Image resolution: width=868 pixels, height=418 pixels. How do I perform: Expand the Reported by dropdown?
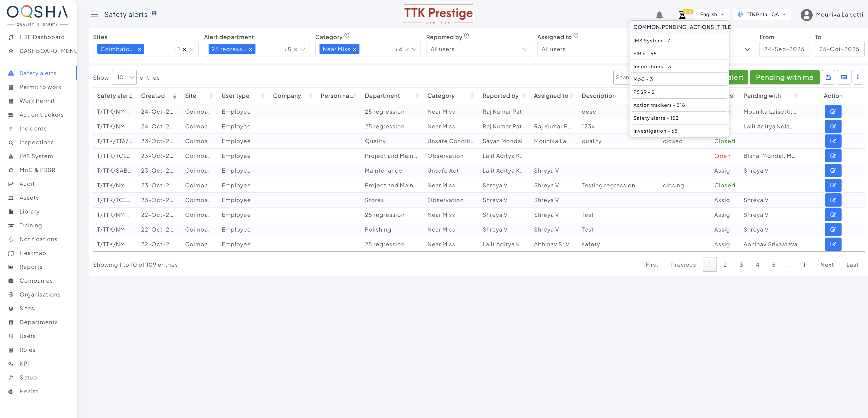coord(478,49)
